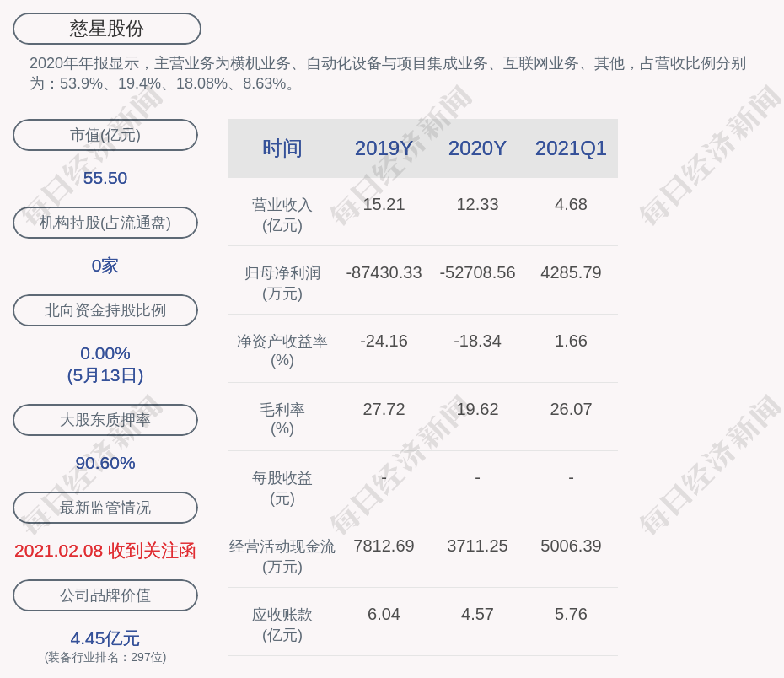Click the 4.45亿元 brand value
The image size is (784, 678).
click(x=105, y=638)
